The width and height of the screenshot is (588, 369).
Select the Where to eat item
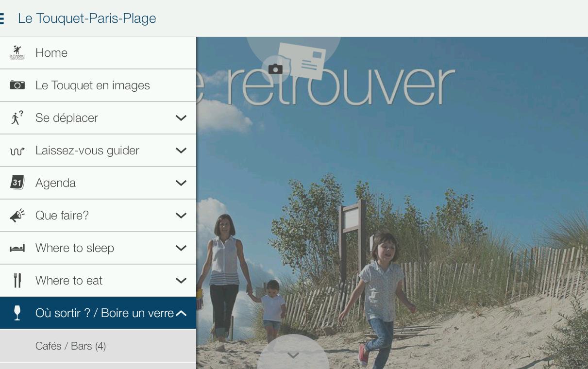pyautogui.click(x=98, y=281)
